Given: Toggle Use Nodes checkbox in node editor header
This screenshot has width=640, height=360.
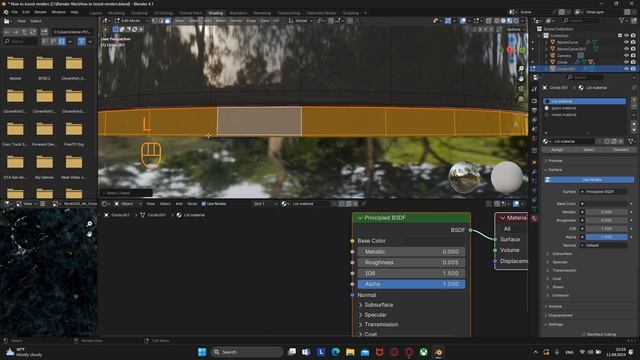Looking at the screenshot, I should [x=204, y=204].
